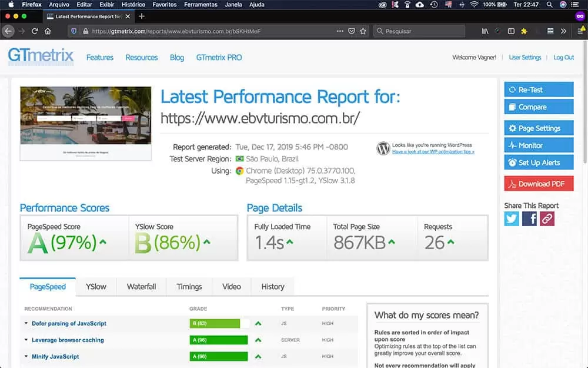Click the Monitor button

coord(539,145)
